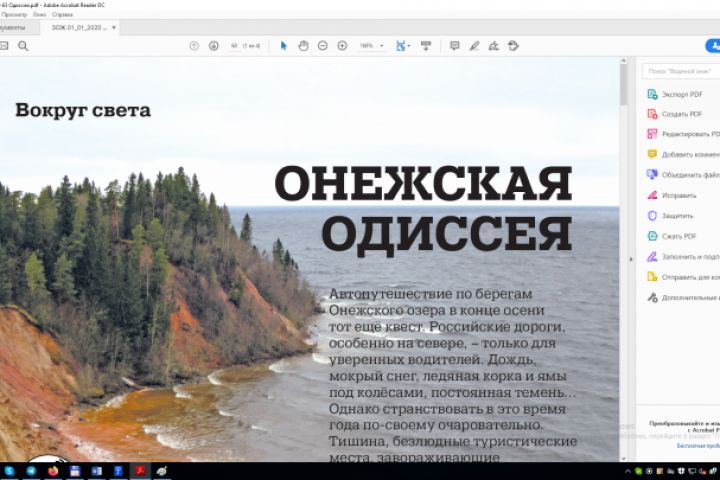Go to next page with down arrow
The height and width of the screenshot is (480, 720).
[x=214, y=46]
